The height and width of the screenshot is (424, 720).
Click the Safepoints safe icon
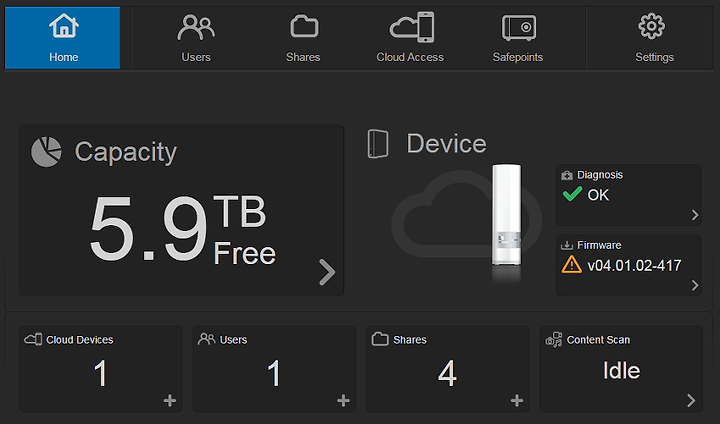coord(519,27)
